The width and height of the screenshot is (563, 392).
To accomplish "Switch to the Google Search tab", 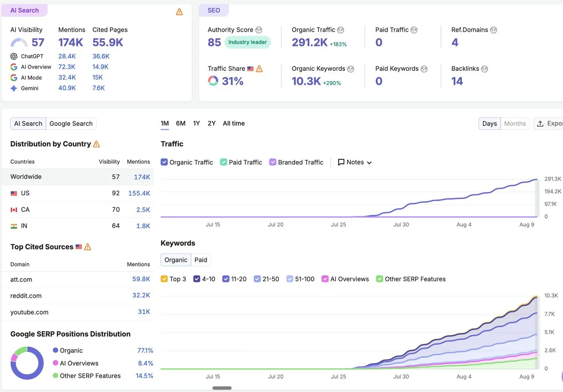I will 71,124.
